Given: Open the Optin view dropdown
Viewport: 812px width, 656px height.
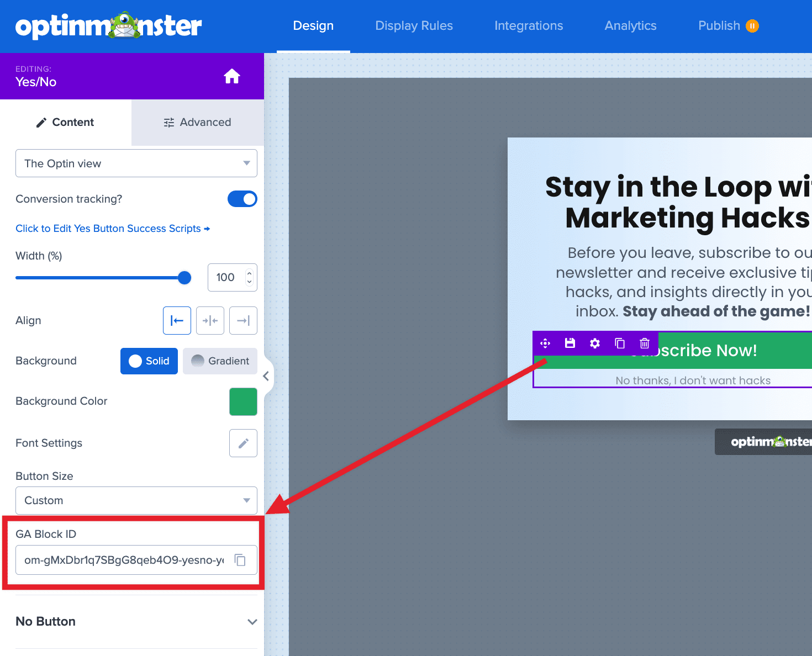Looking at the screenshot, I should point(136,163).
